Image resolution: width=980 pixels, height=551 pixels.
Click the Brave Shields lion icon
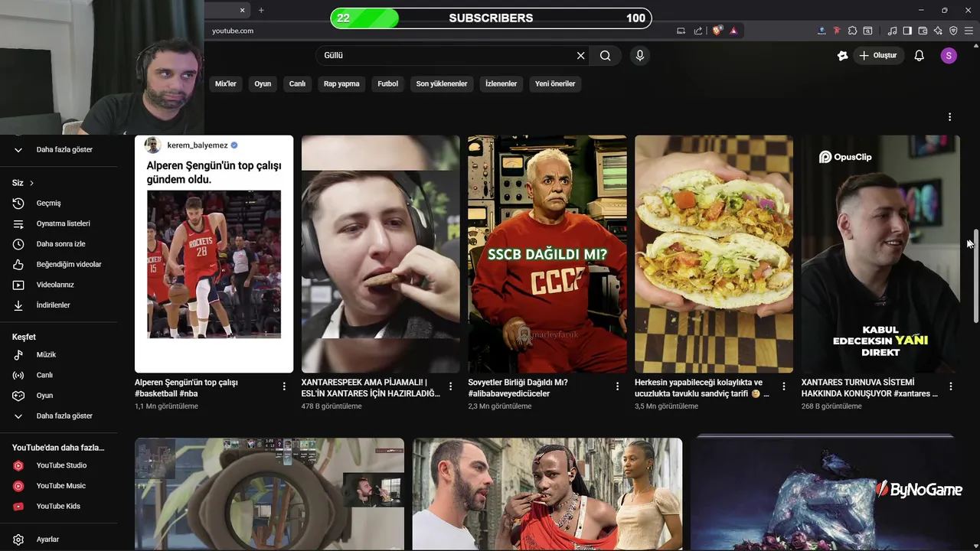tap(717, 31)
